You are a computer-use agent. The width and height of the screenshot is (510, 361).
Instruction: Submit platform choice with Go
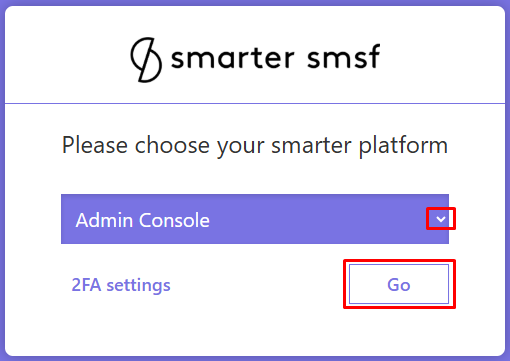(399, 284)
